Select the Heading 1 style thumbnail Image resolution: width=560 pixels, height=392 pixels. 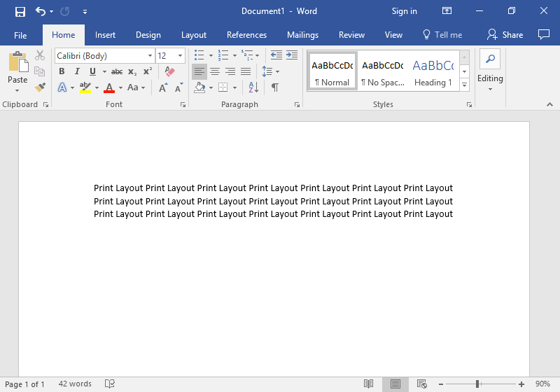(x=433, y=71)
